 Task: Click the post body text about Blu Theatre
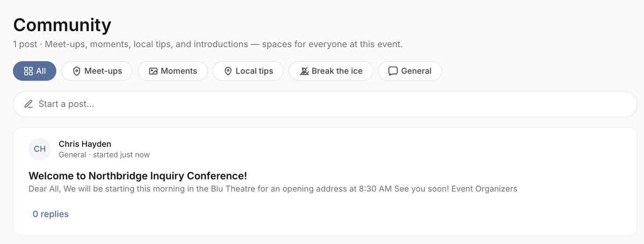(x=273, y=189)
